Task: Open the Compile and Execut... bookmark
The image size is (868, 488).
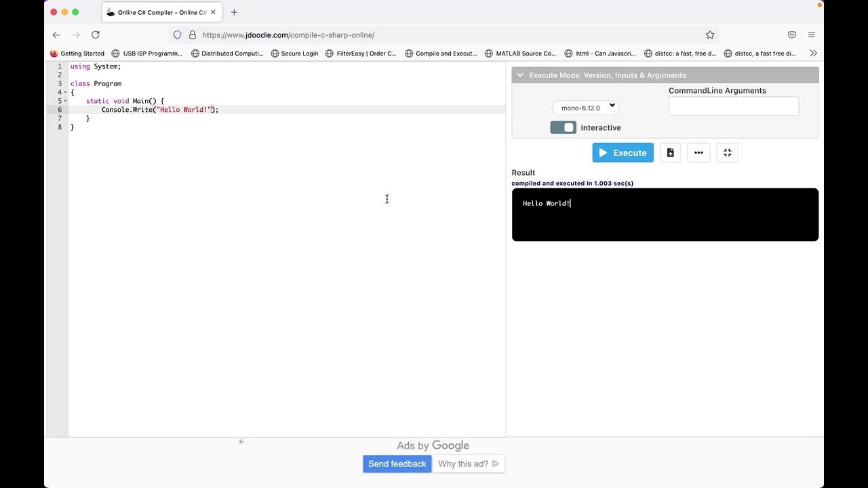Action: [x=441, y=54]
